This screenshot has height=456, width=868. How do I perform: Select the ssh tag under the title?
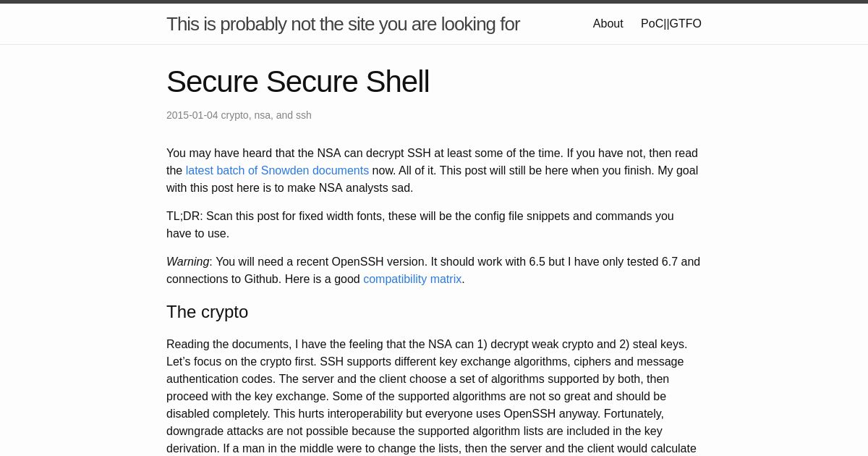point(304,115)
